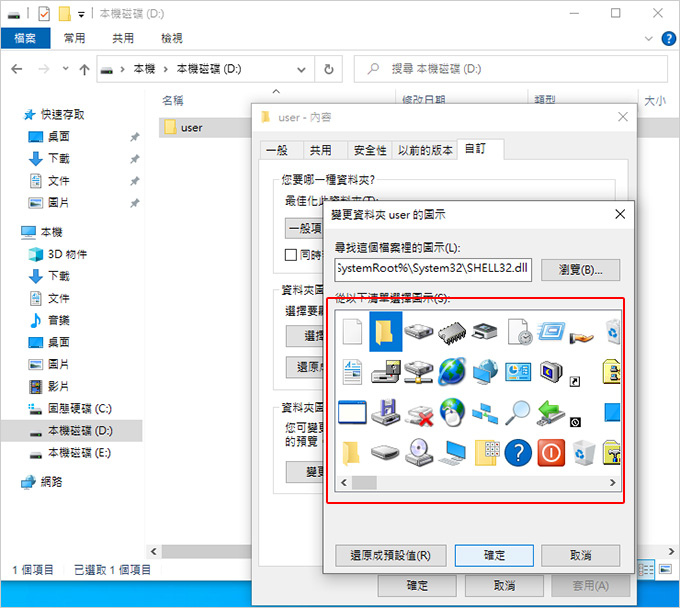Choose the folder with grid programs icon

487,453
